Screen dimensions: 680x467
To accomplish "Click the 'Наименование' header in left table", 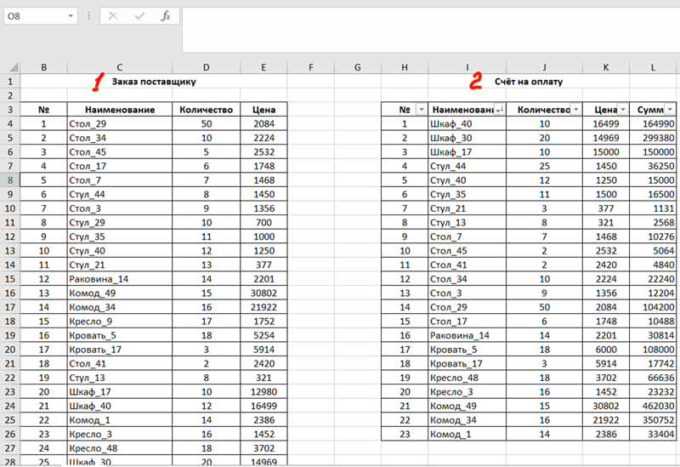I will [x=120, y=110].
